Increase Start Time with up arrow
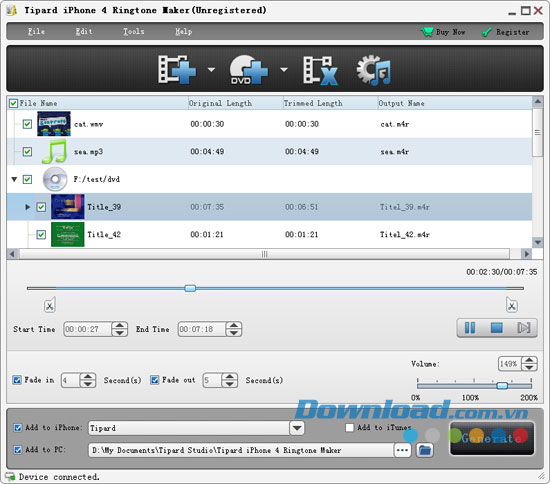550x484 pixels. click(120, 325)
